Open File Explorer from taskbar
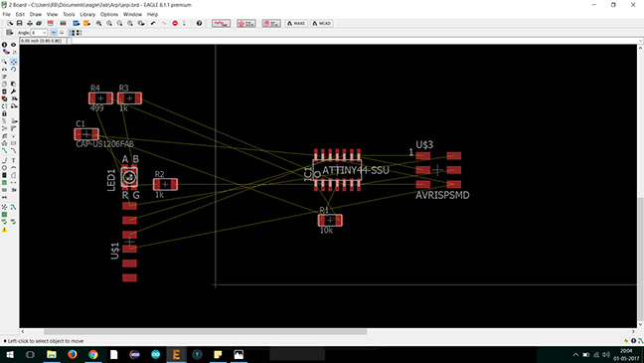 [52, 354]
